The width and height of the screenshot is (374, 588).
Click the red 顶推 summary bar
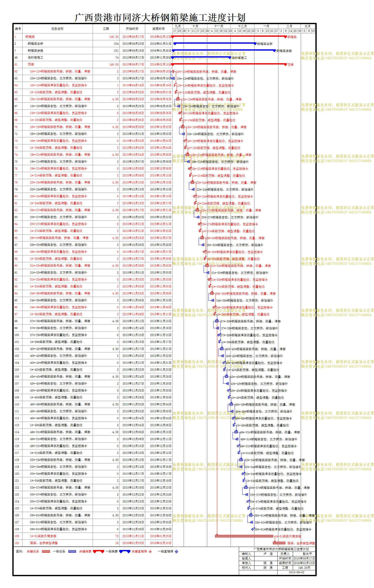[x=229, y=64]
